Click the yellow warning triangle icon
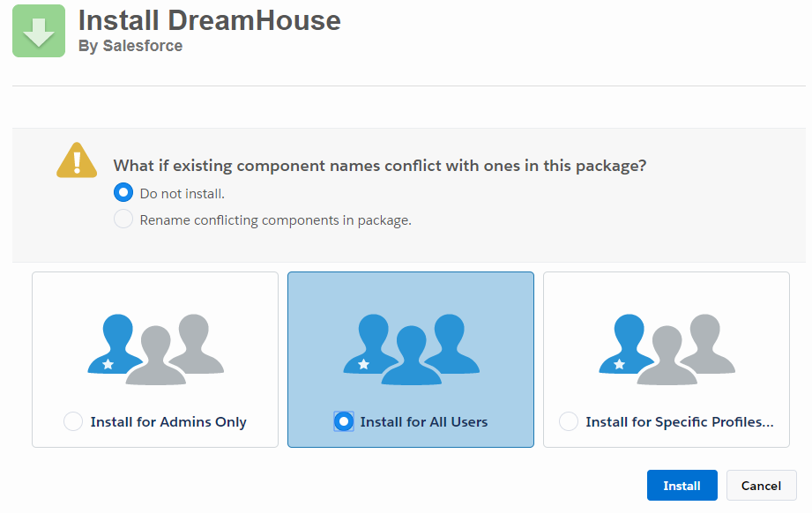Screen dimensions: 812x513 [x=77, y=160]
